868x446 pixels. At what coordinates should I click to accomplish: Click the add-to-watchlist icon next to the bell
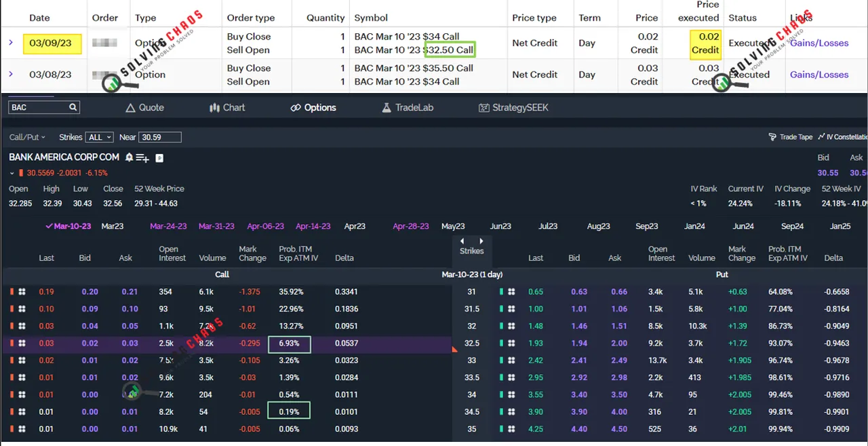click(142, 157)
